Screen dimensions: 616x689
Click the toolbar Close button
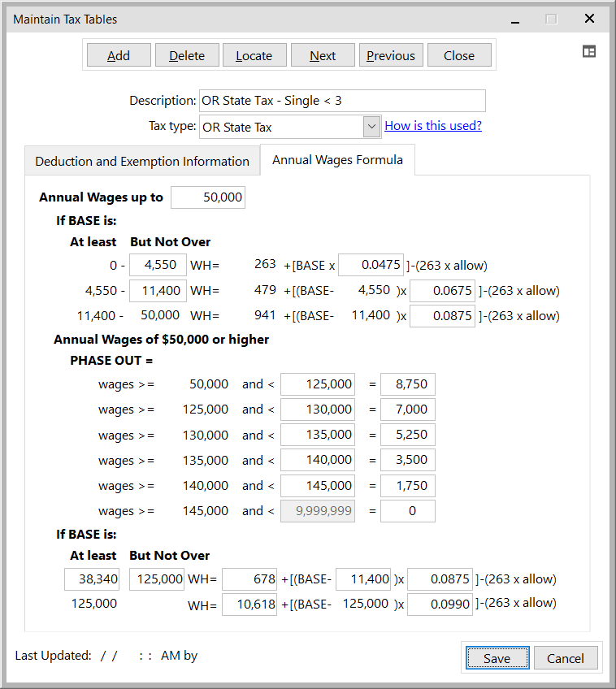[459, 55]
